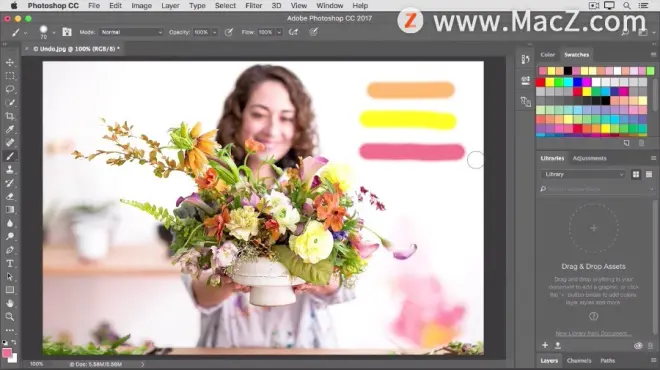This screenshot has height=370, width=660.
Task: Select the Horizontal Type tool
Action: [10, 264]
